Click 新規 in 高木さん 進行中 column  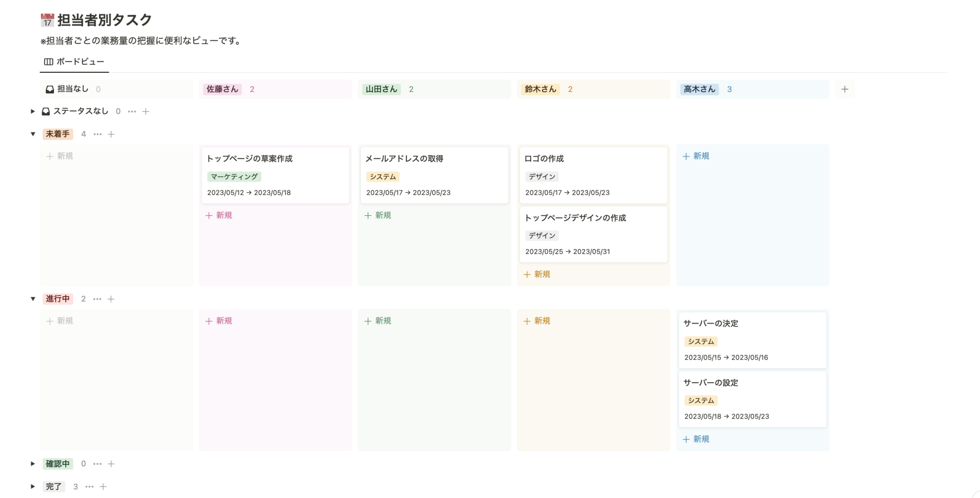(697, 439)
